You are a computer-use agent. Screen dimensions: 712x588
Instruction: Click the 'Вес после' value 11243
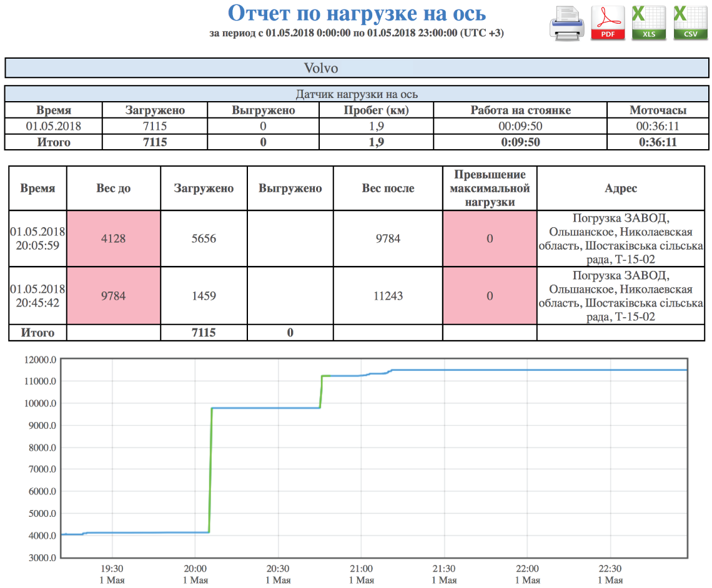click(x=388, y=296)
